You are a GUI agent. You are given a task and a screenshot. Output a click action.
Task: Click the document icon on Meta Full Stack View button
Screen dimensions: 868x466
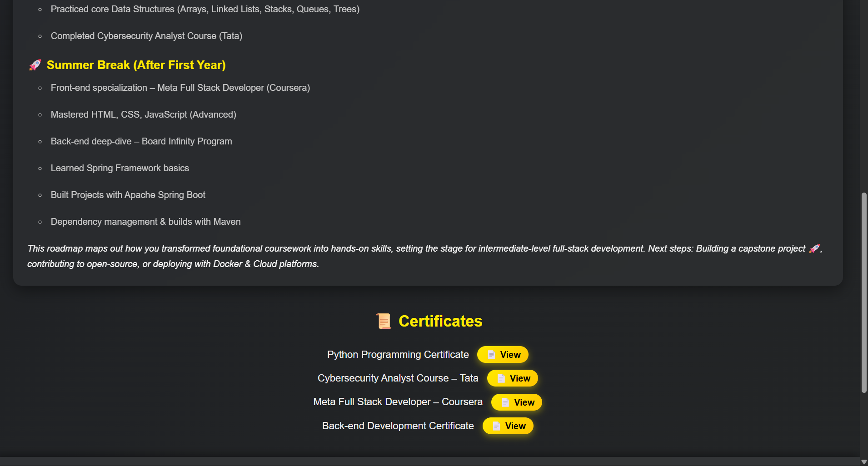tap(504, 402)
